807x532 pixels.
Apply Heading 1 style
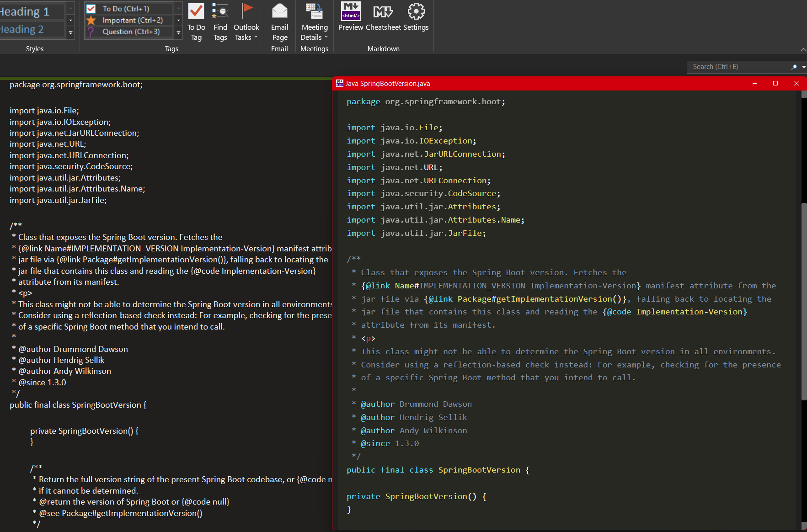32,11
